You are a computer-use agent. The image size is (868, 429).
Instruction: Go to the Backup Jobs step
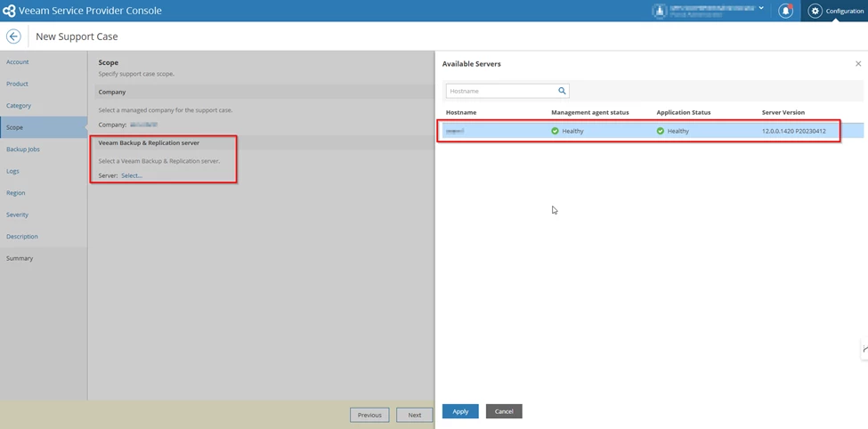(22, 149)
